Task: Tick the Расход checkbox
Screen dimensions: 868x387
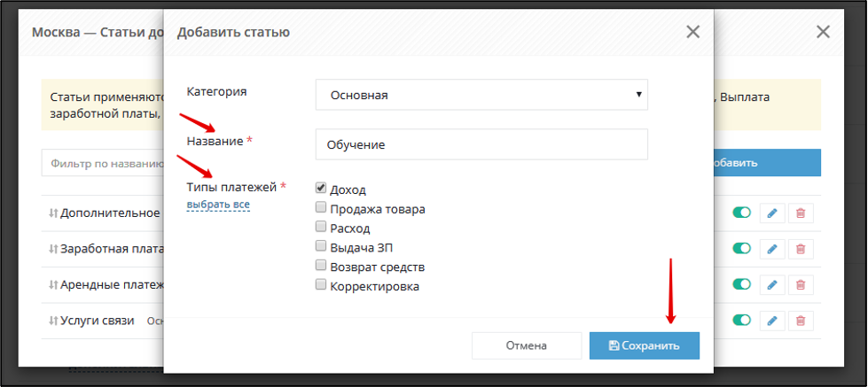Action: tap(321, 226)
